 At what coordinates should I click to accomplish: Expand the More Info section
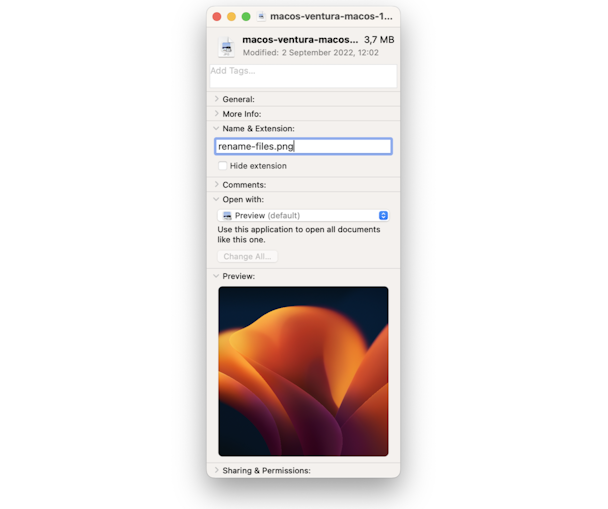click(x=216, y=114)
